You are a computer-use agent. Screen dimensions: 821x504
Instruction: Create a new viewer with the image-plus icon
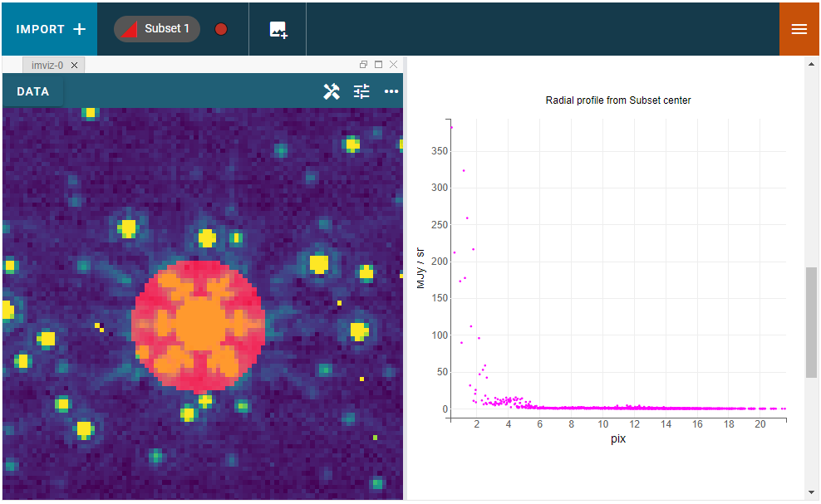point(278,28)
